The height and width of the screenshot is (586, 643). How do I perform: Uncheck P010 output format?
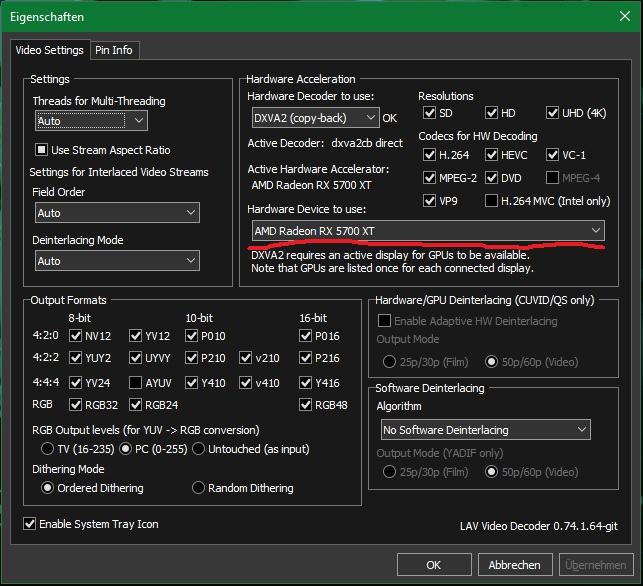192,336
